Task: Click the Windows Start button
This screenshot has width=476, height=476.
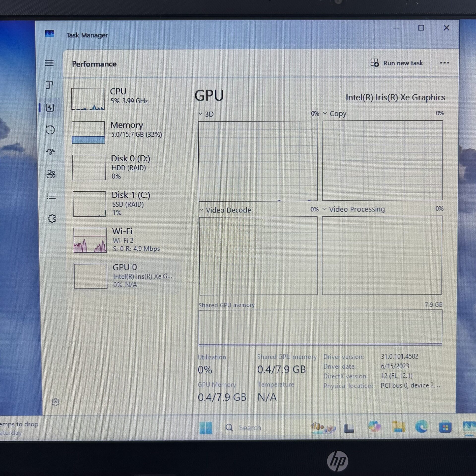Action: (x=206, y=428)
